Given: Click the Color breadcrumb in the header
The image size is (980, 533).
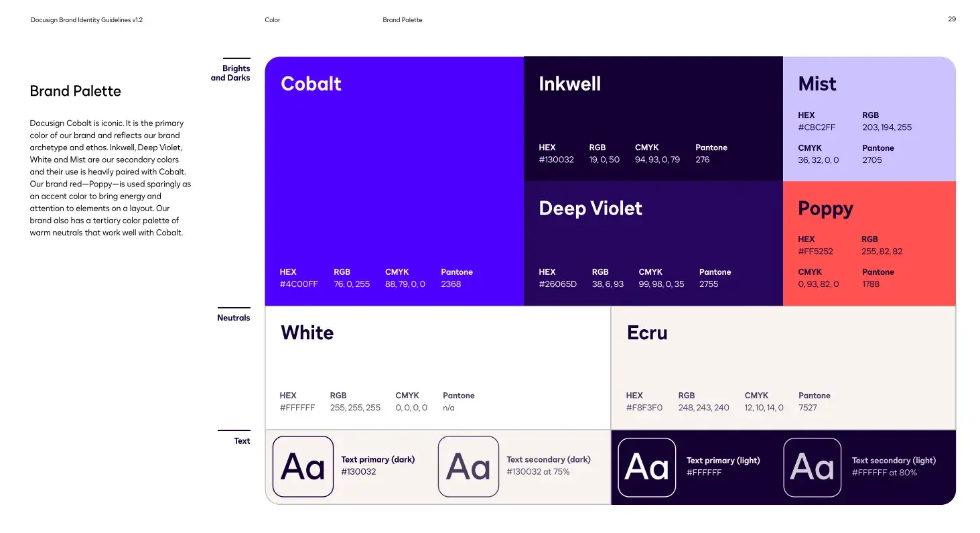Looking at the screenshot, I should (x=273, y=20).
